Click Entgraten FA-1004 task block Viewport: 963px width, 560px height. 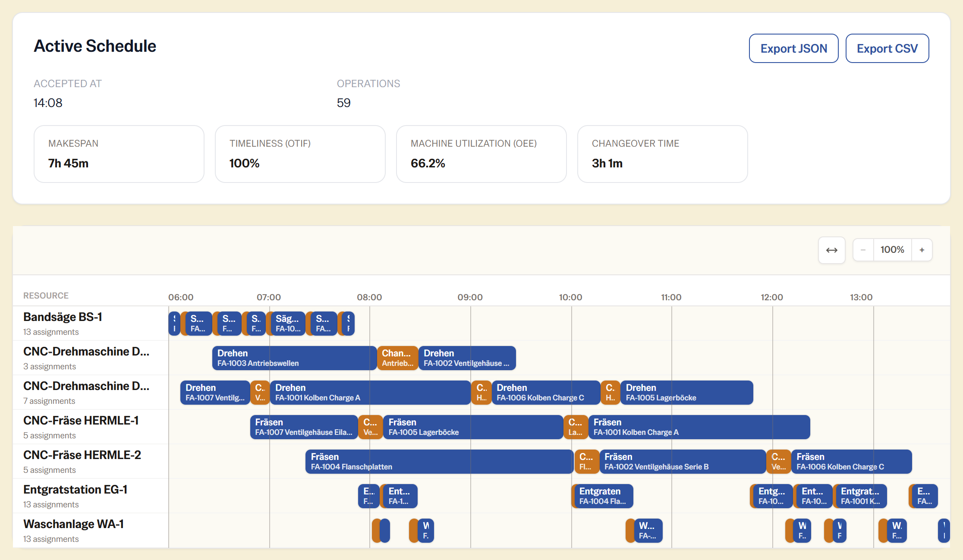pyautogui.click(x=604, y=496)
